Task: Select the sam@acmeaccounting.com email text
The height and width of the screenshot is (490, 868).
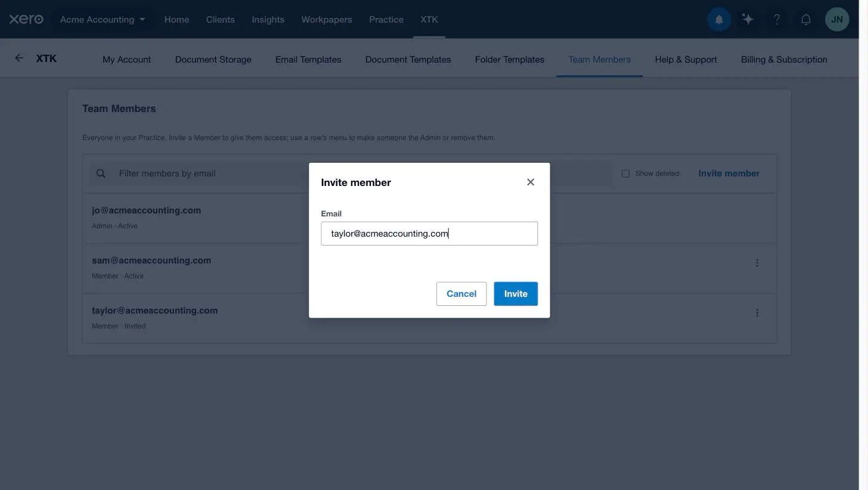Action: pos(151,260)
